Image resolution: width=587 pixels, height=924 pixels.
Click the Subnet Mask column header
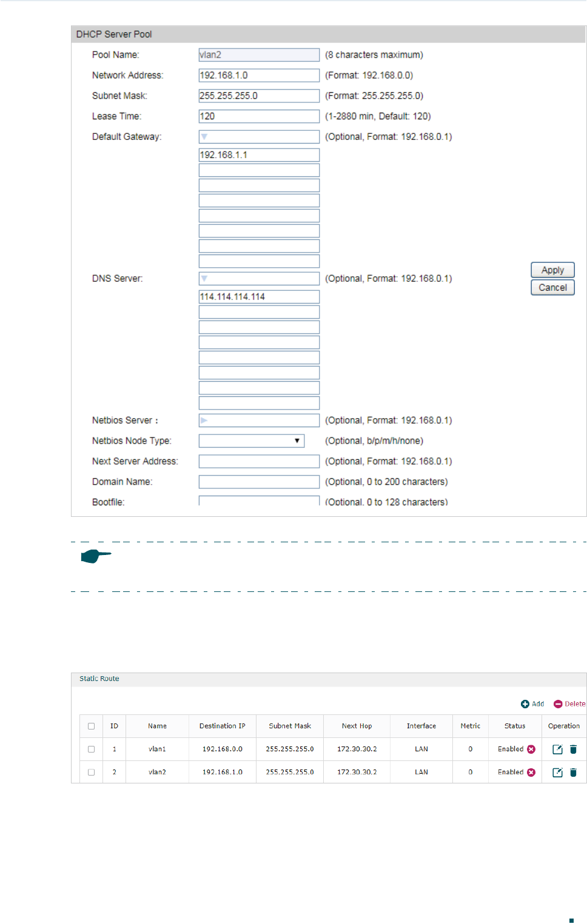[x=290, y=726]
